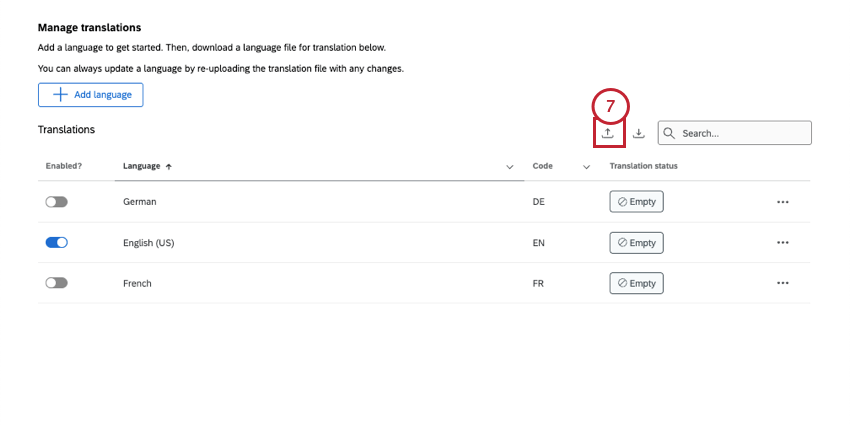Click the German Empty status badge
Viewport: 850px width, 425px height.
pyautogui.click(x=636, y=202)
